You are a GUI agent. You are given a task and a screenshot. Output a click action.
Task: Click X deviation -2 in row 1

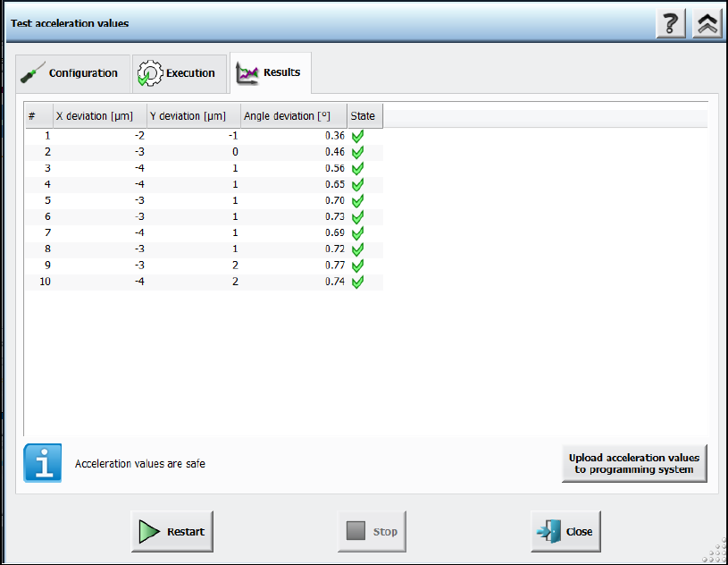pos(139,136)
